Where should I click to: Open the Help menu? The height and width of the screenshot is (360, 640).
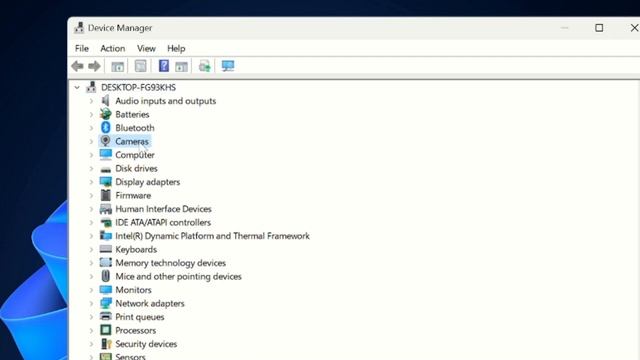click(176, 48)
